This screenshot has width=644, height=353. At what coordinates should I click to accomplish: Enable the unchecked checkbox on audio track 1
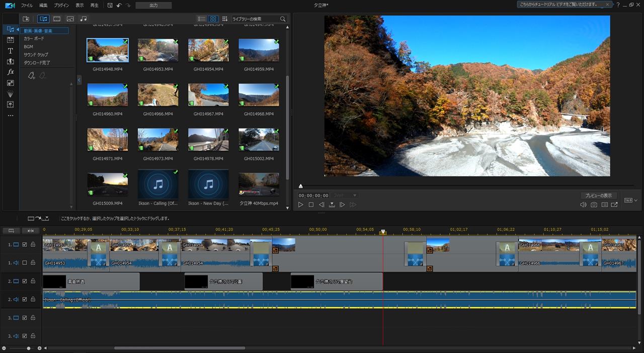[25, 263]
